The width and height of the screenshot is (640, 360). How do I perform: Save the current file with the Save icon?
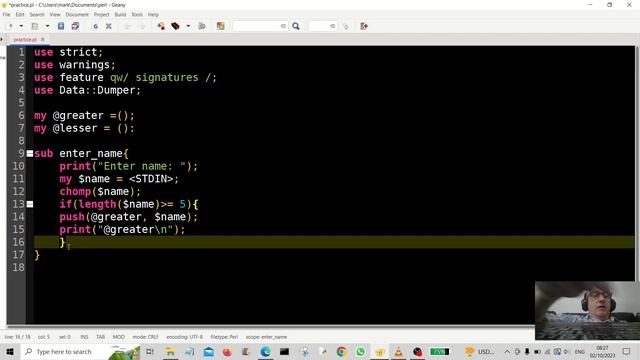coord(61,26)
